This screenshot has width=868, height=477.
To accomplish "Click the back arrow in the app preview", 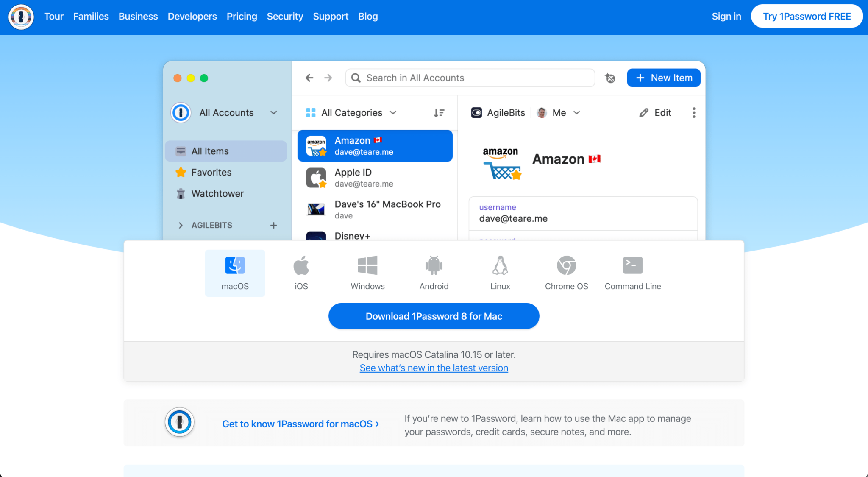I will coord(309,78).
